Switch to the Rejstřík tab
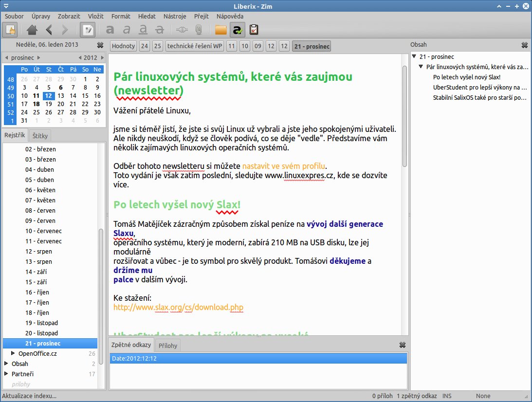This screenshot has height=402, width=532. [x=15, y=135]
